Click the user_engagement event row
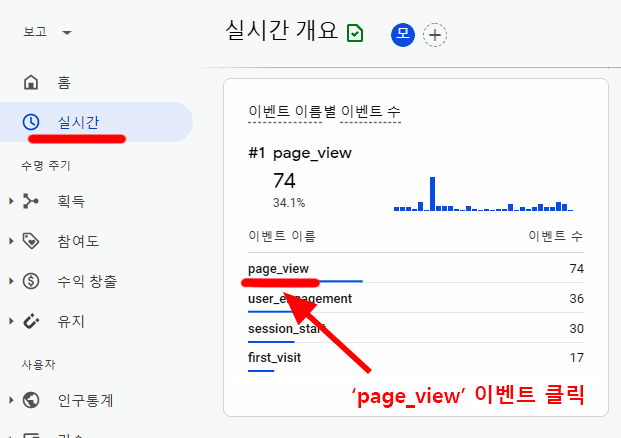621x438 pixels. (x=416, y=299)
